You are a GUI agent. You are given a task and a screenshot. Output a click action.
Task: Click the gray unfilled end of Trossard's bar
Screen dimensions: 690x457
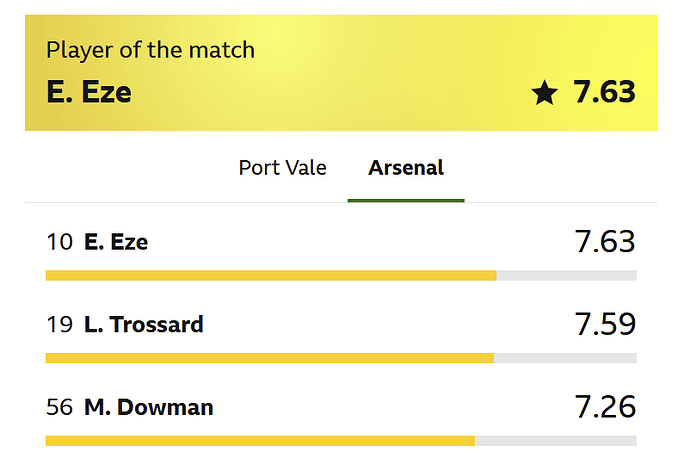[x=565, y=358]
